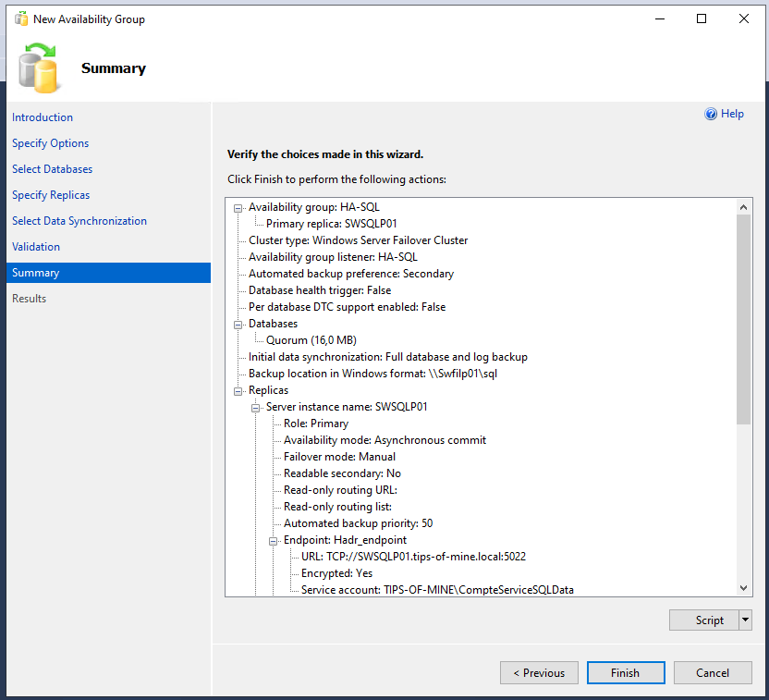Select Database health trigger: False row
Screen dimensions: 769x700
coord(320,290)
